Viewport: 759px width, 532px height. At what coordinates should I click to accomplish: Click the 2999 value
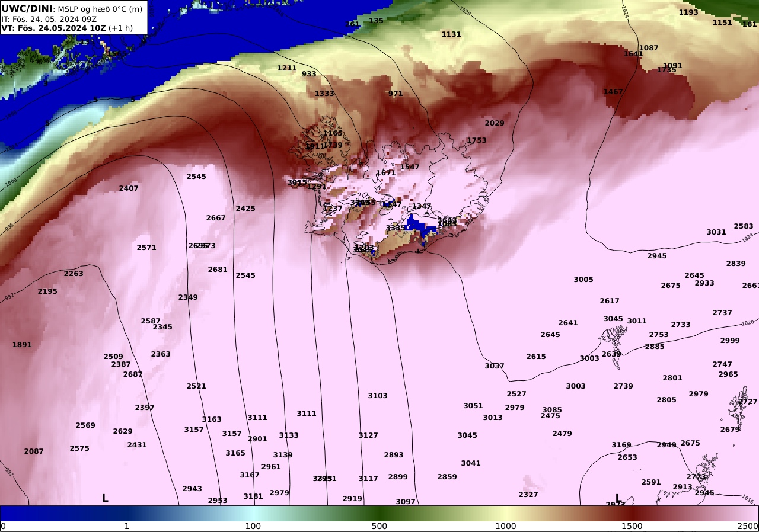[x=730, y=341]
